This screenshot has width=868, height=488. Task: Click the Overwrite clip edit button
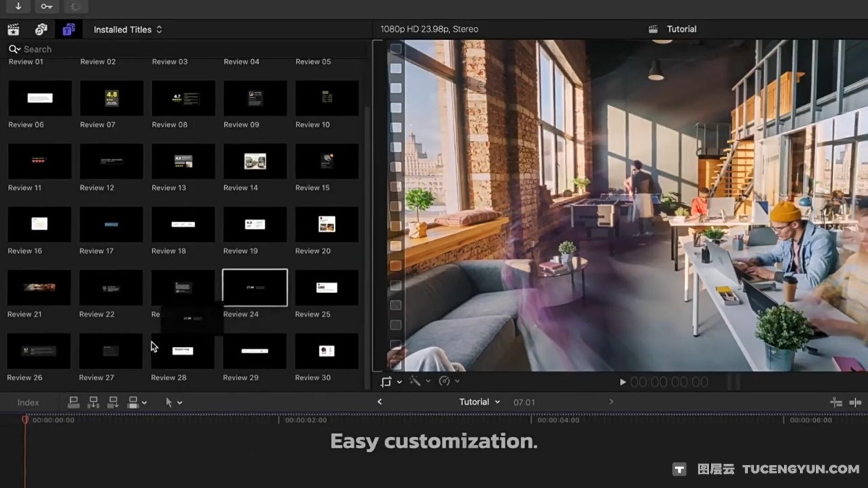pyautogui.click(x=132, y=402)
